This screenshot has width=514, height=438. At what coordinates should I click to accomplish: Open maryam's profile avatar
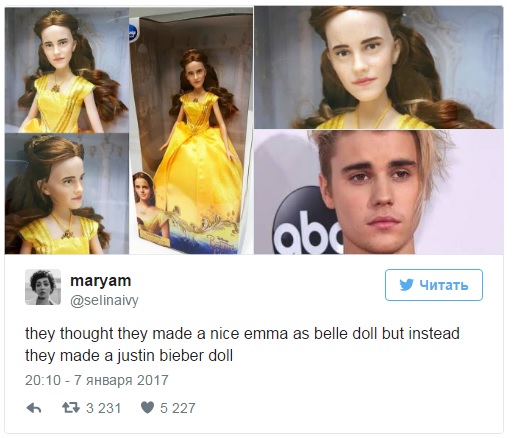point(43,287)
